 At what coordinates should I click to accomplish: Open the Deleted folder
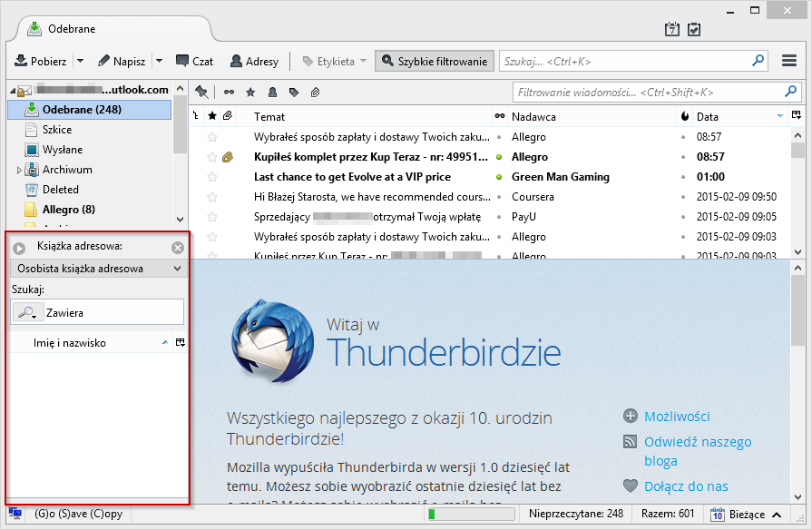tap(61, 190)
